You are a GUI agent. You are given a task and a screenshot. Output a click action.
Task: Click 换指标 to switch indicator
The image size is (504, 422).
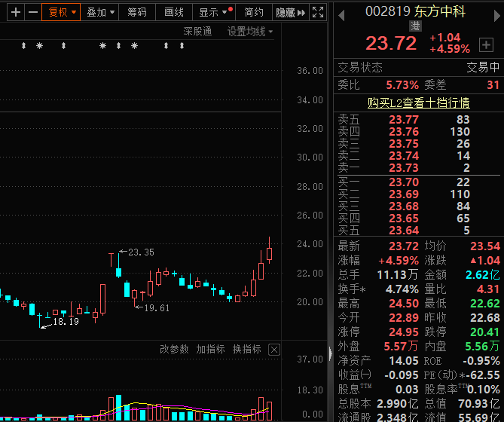(x=246, y=350)
